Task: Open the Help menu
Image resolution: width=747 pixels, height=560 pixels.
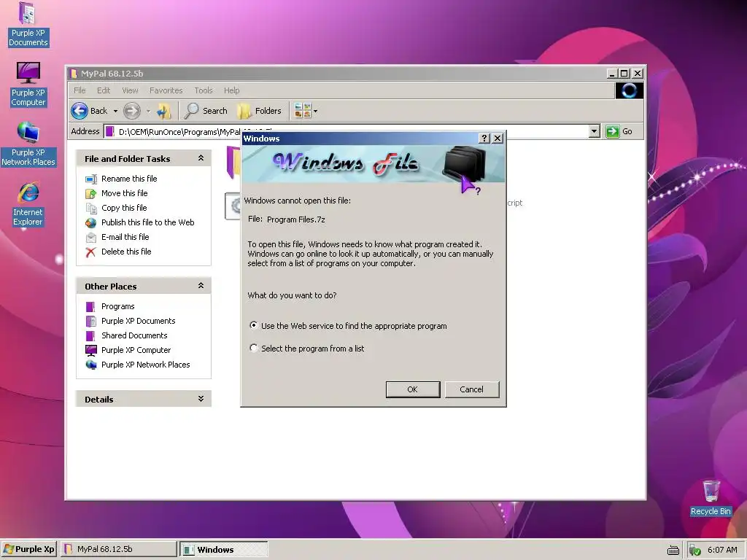Action: [x=231, y=90]
